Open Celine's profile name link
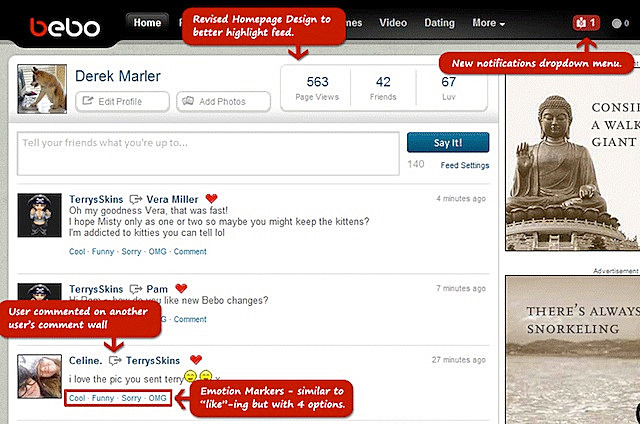The width and height of the screenshot is (640, 424). coord(85,360)
